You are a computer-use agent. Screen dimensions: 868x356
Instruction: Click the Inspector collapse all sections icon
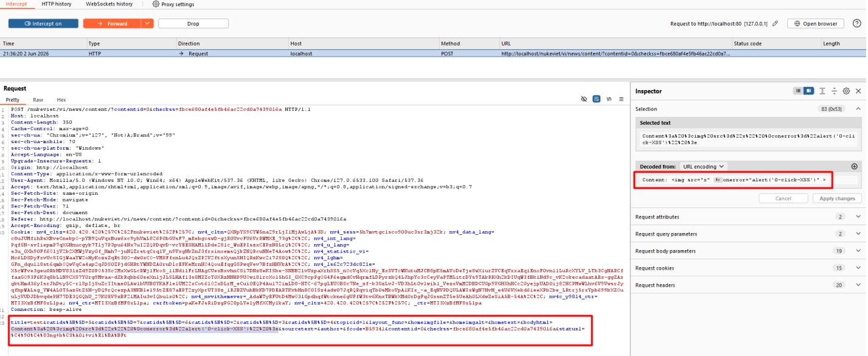point(834,91)
